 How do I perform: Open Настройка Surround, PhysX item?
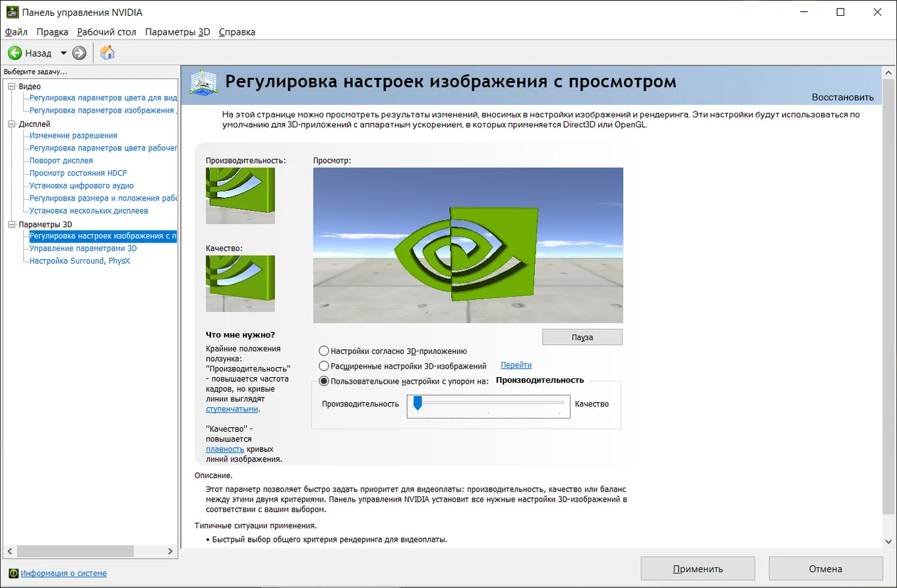80,260
